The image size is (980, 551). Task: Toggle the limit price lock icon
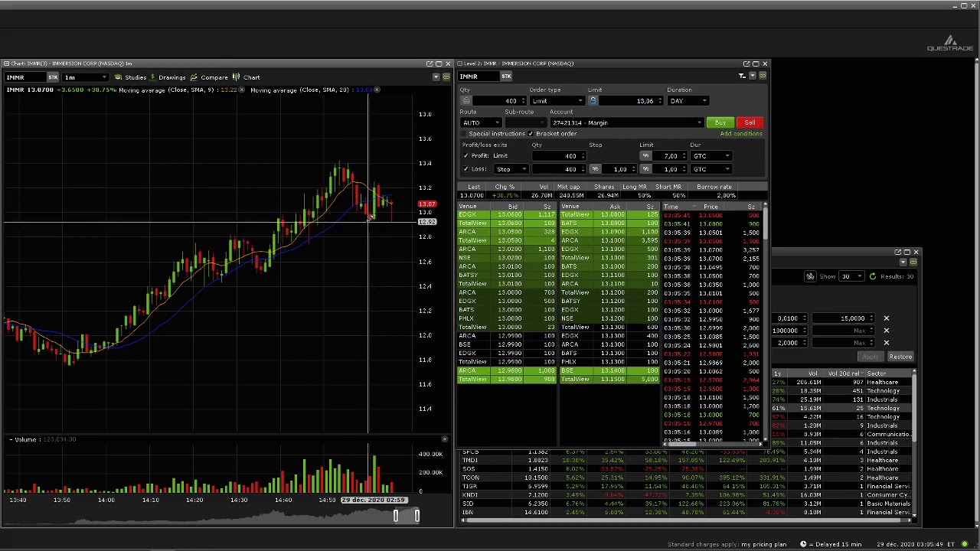(x=593, y=101)
